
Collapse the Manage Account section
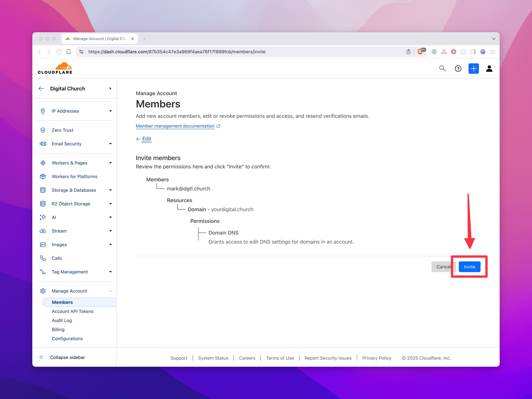coord(110,291)
